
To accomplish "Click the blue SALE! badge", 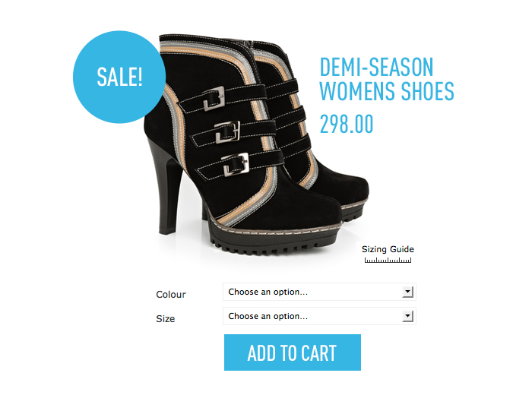I will (x=119, y=77).
